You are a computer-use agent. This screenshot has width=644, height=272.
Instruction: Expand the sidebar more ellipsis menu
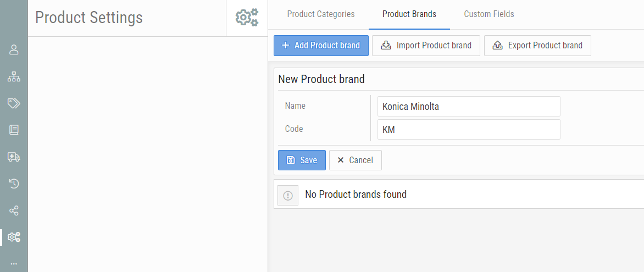(14, 264)
